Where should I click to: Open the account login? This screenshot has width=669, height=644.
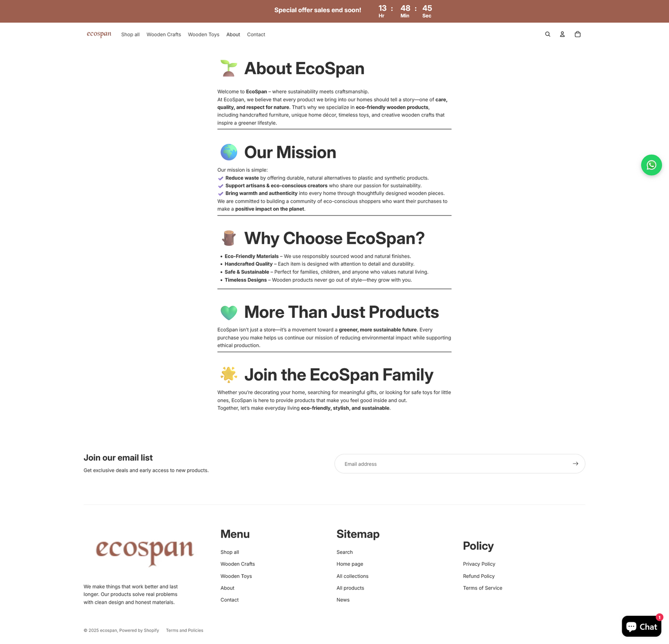coord(562,34)
